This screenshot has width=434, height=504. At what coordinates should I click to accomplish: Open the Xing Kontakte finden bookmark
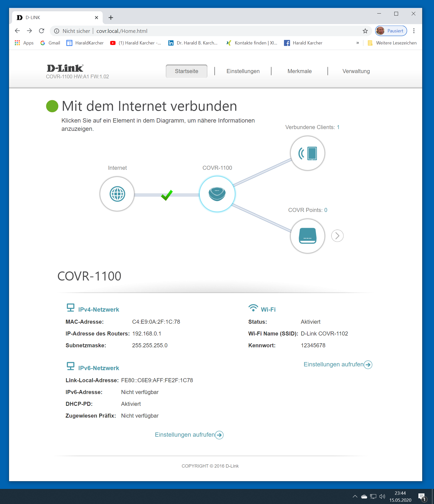[x=252, y=43]
